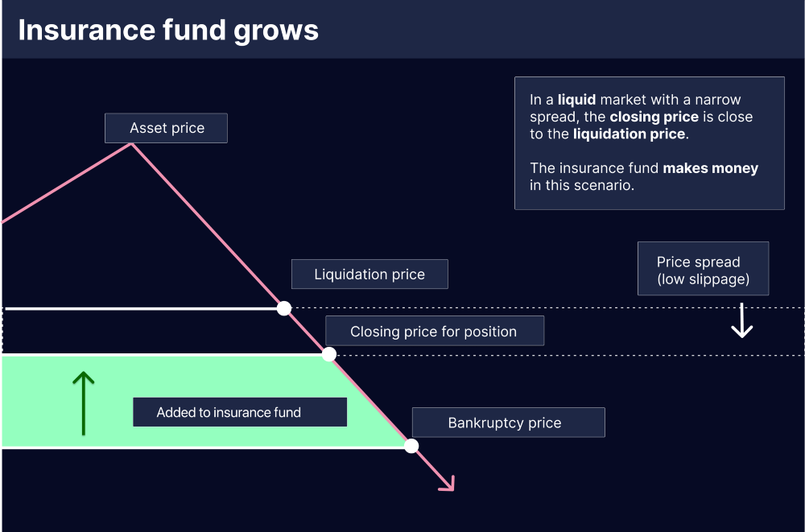Viewport: 805px width, 532px height.
Task: Click the bold 'liquidation price' text in note
Action: pyautogui.click(x=629, y=134)
